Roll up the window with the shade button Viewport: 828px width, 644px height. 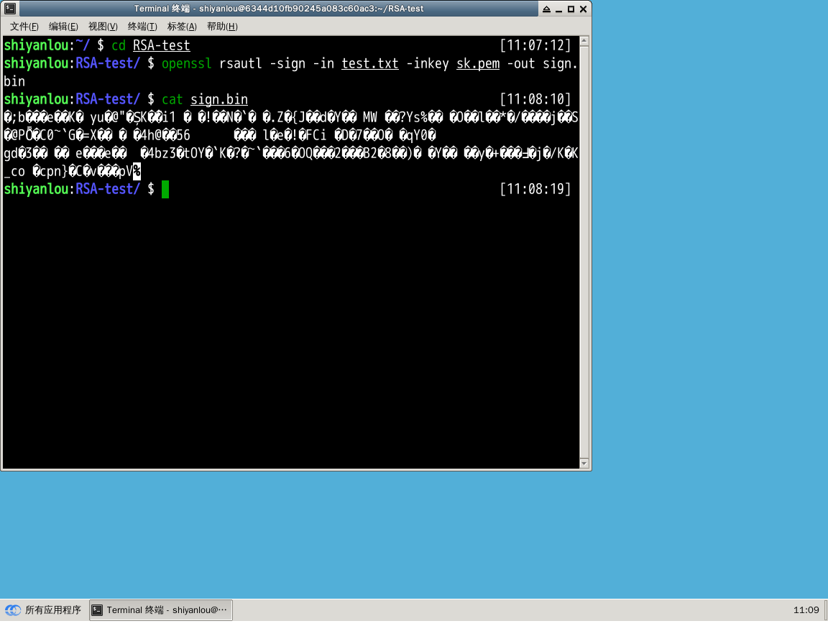(547, 9)
